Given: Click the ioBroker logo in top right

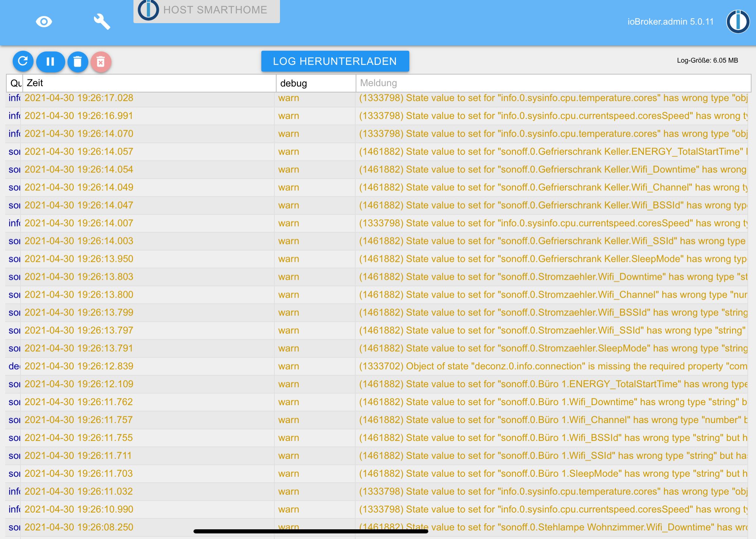Looking at the screenshot, I should point(738,22).
